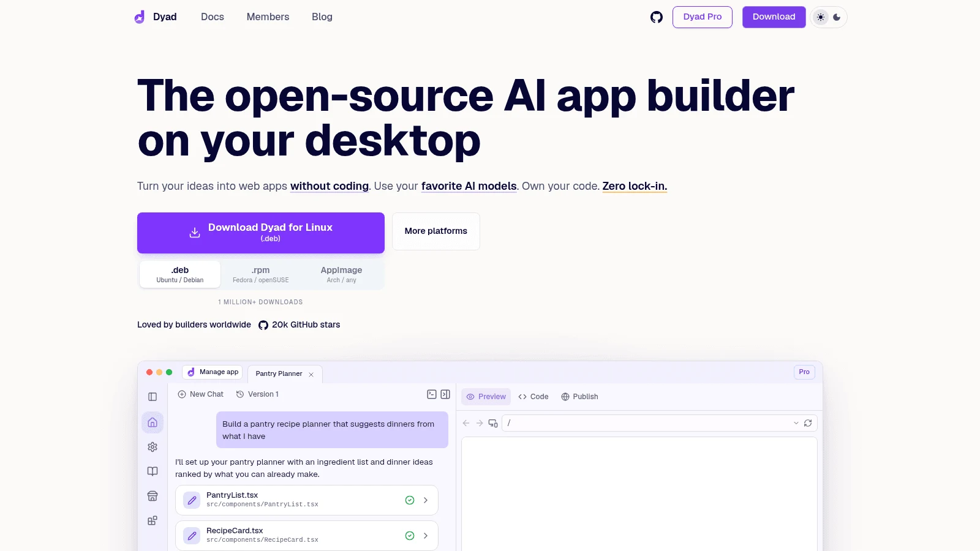980x551 pixels.
Task: Click the Dyad Pro button
Action: [703, 17]
